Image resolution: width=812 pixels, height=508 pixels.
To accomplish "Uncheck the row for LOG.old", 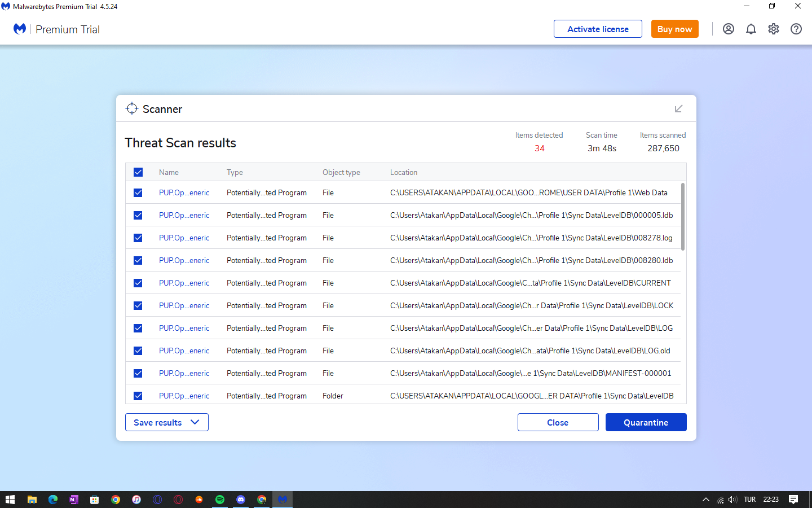I will coord(138,351).
